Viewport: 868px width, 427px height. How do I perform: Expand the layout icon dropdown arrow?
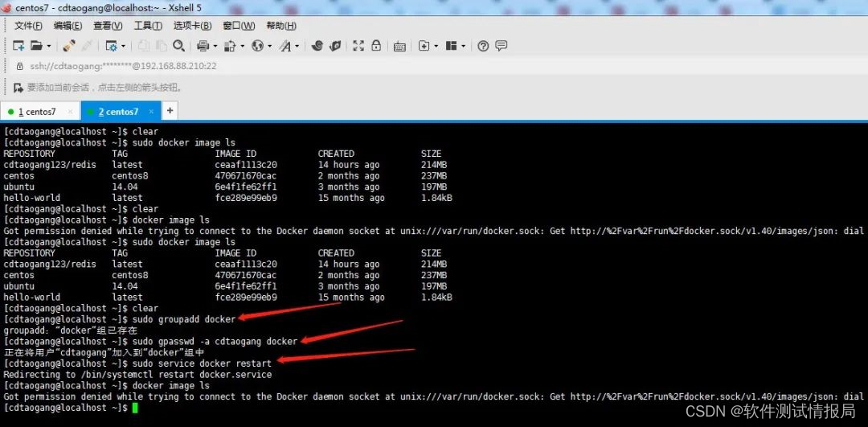tap(464, 47)
